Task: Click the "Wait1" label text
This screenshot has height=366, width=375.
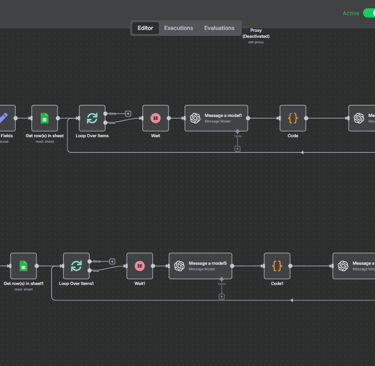Action: coord(140,283)
